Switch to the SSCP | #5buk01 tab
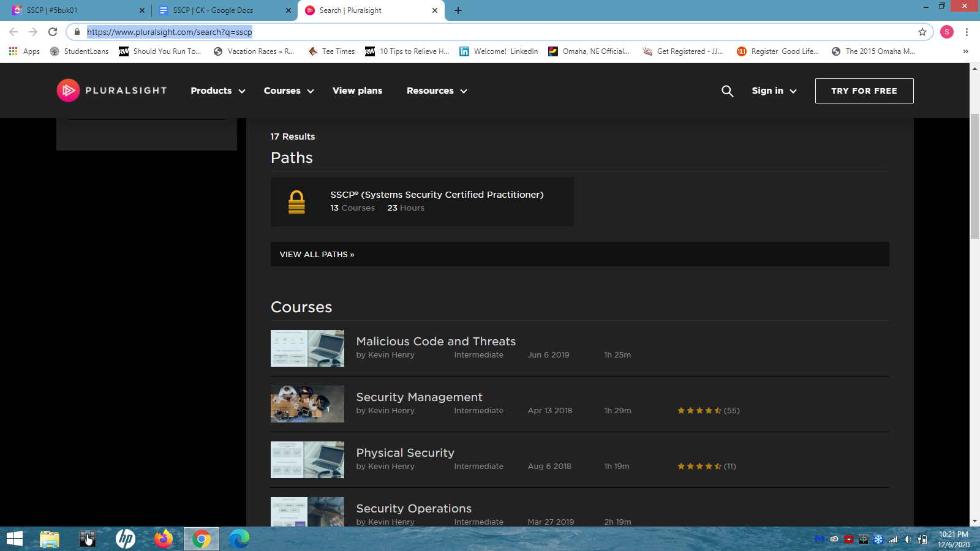The width and height of the screenshot is (980, 551). pyautogui.click(x=78, y=10)
